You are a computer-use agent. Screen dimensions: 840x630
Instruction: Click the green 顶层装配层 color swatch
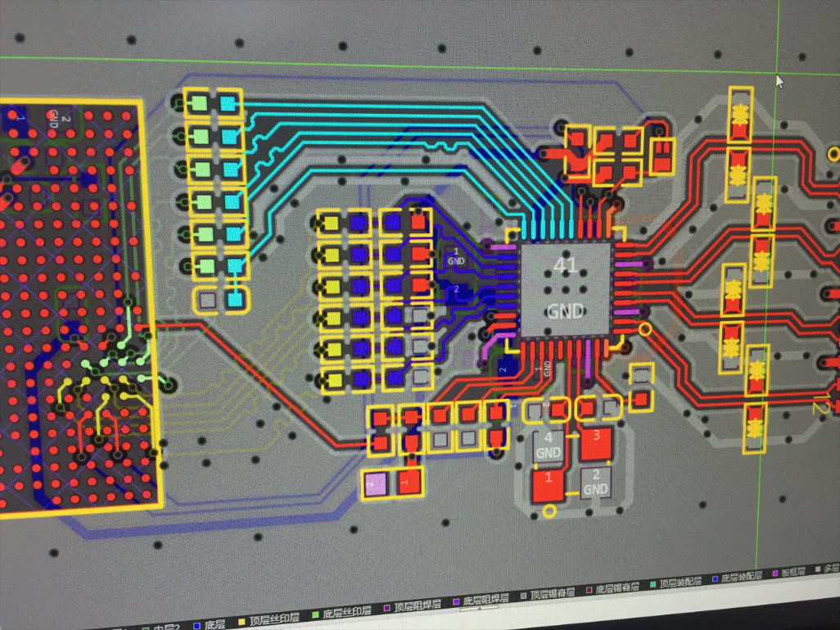(x=653, y=584)
